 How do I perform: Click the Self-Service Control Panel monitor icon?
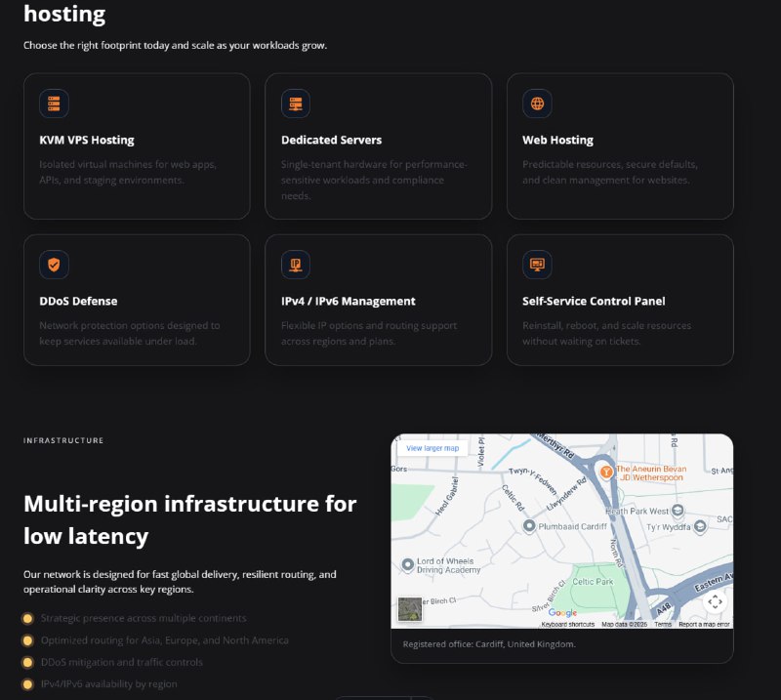tap(537, 265)
